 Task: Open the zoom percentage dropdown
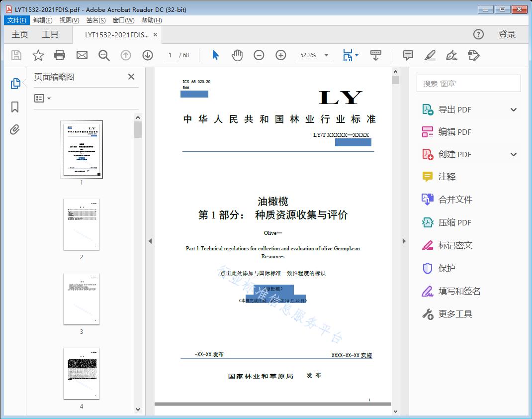(x=326, y=55)
